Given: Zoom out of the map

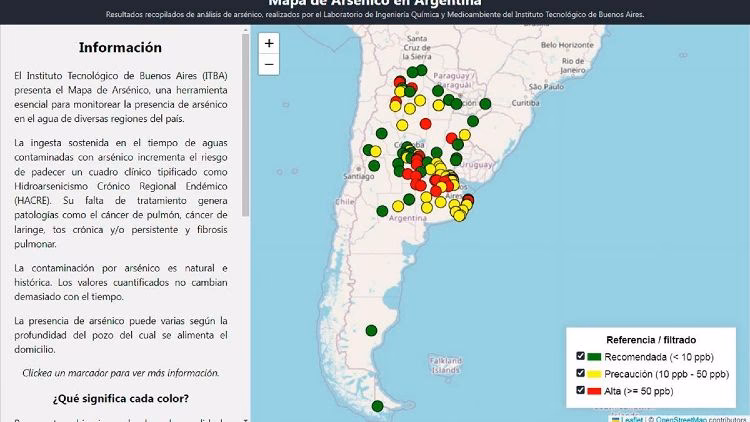Looking at the screenshot, I should point(269,64).
